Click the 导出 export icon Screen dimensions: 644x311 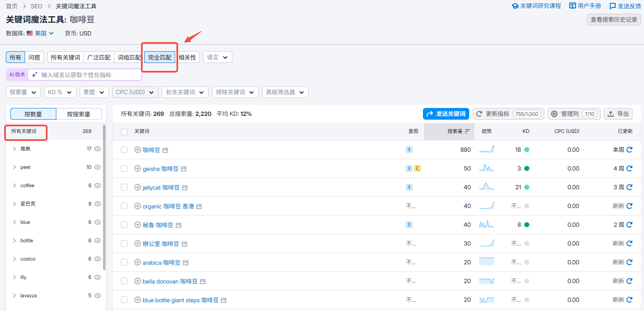tap(610, 113)
